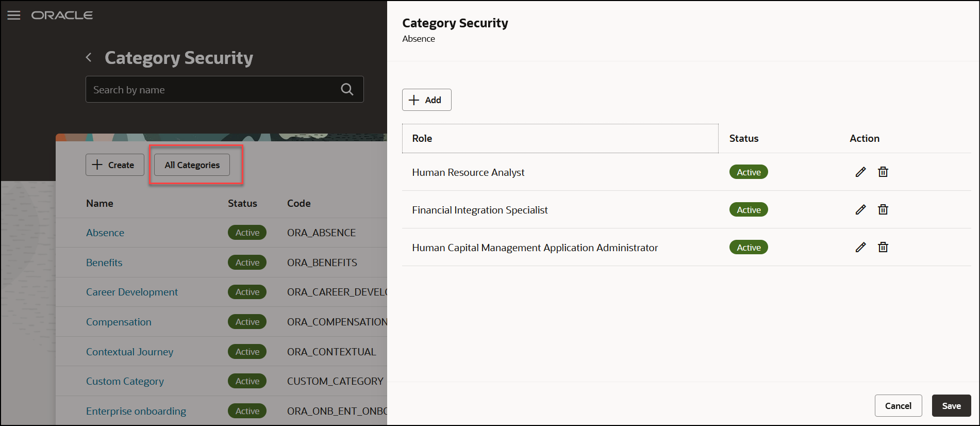Open the Contextual Journey category
980x426 pixels.
(x=129, y=352)
